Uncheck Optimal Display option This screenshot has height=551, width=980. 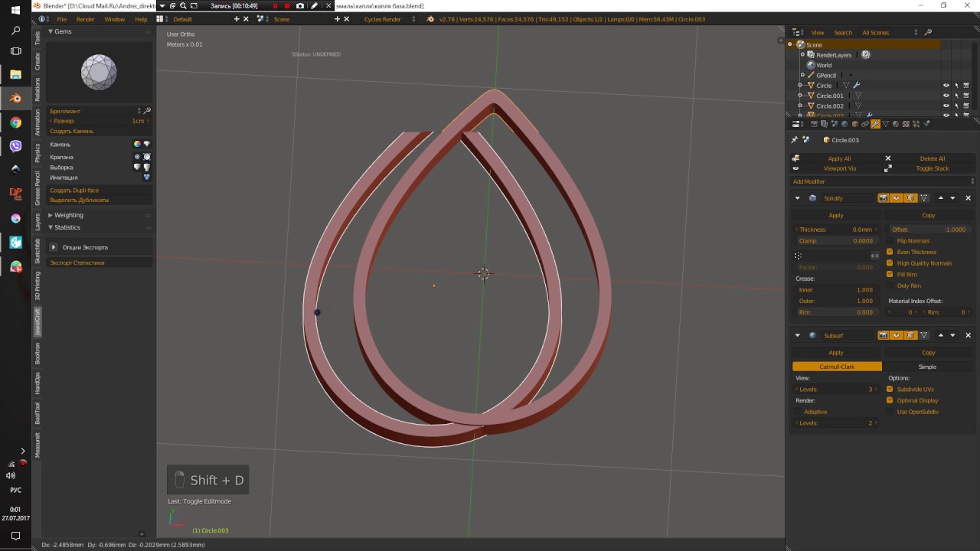pos(890,400)
